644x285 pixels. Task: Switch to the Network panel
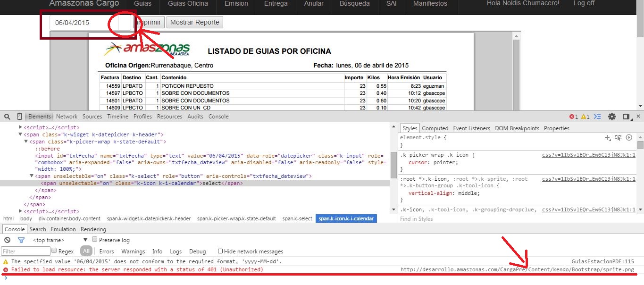tap(67, 117)
